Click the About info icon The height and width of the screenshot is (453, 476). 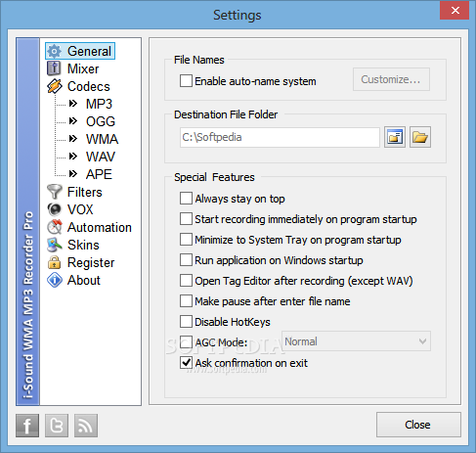55,280
